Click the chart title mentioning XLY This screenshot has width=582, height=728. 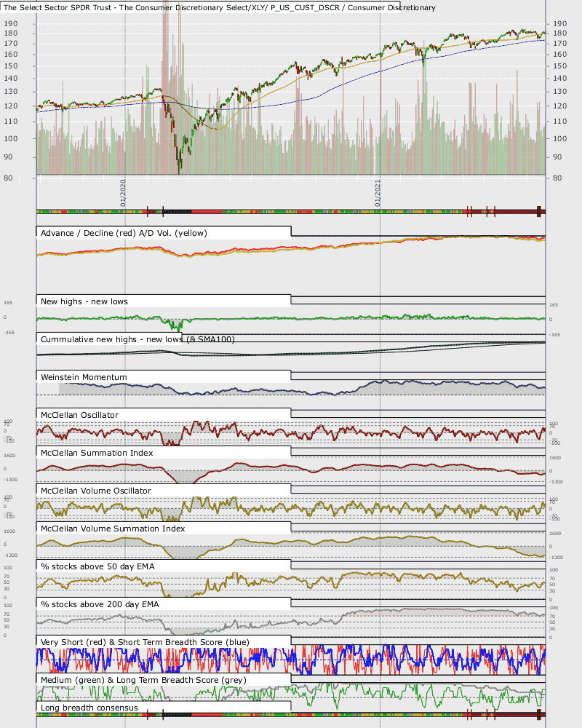(220, 7)
